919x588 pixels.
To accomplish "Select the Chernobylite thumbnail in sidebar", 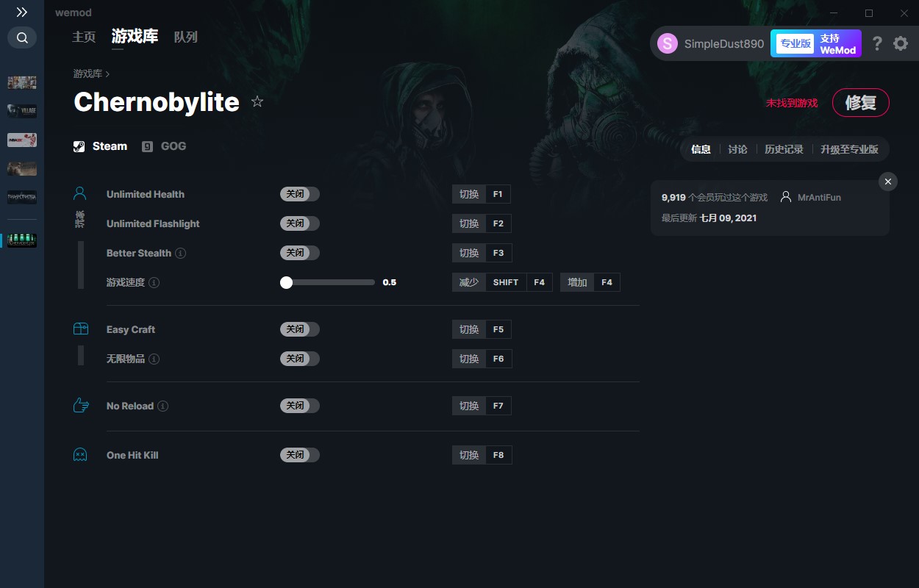I will (x=22, y=240).
